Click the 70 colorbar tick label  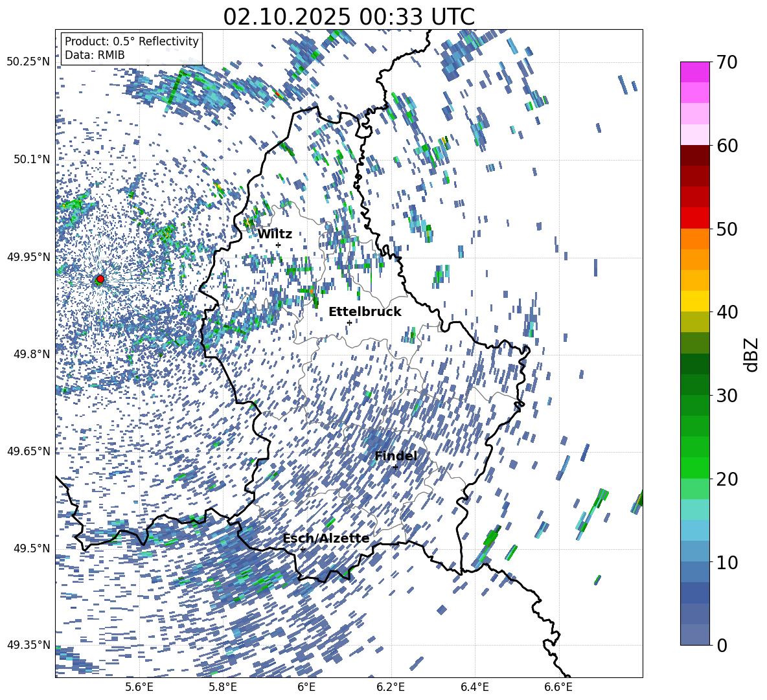[727, 62]
